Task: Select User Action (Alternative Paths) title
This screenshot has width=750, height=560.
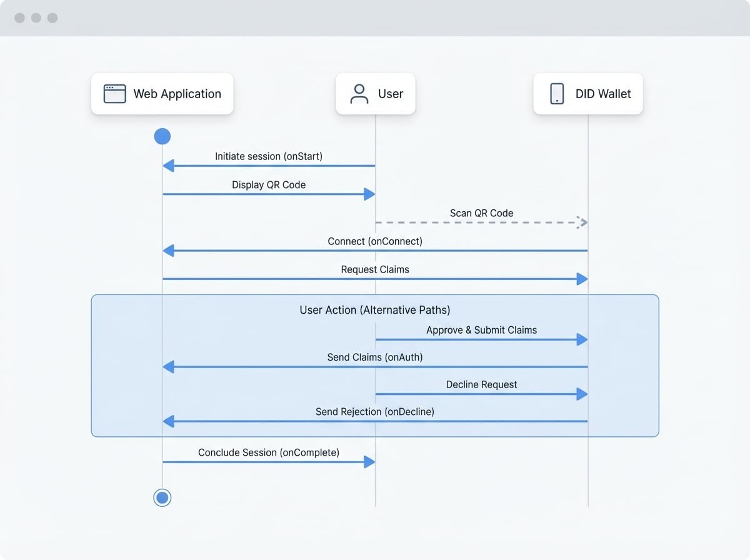Action: pos(375,310)
